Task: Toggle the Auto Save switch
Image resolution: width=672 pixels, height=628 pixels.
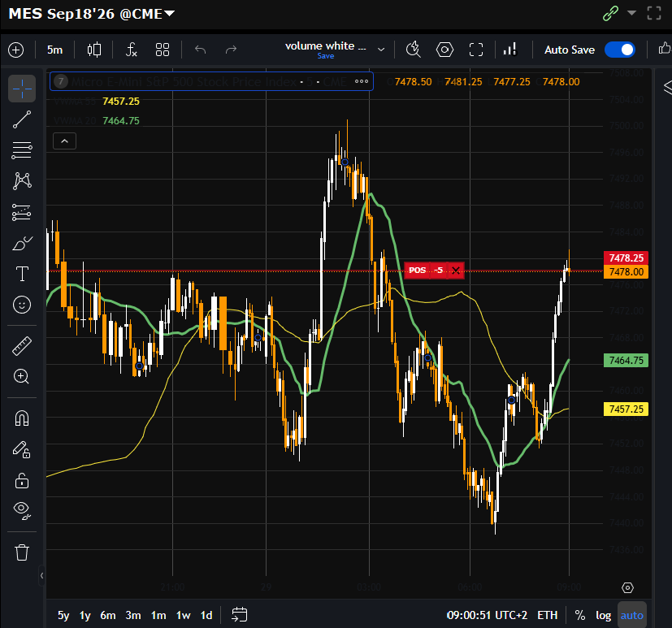Action: [x=620, y=50]
